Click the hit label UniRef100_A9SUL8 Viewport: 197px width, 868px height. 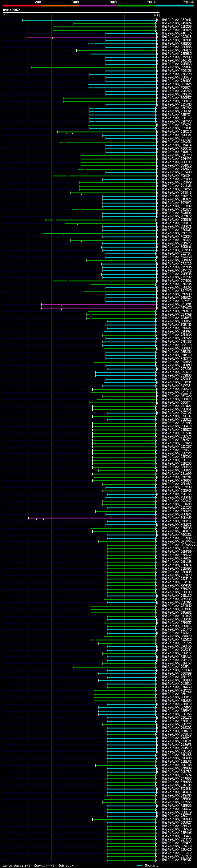pyautogui.click(x=176, y=37)
